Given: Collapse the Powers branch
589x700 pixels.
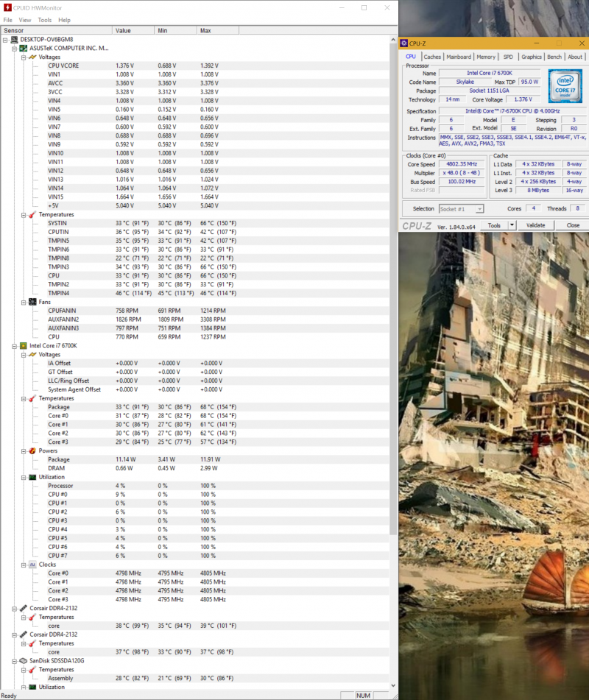Looking at the screenshot, I should click(24, 451).
